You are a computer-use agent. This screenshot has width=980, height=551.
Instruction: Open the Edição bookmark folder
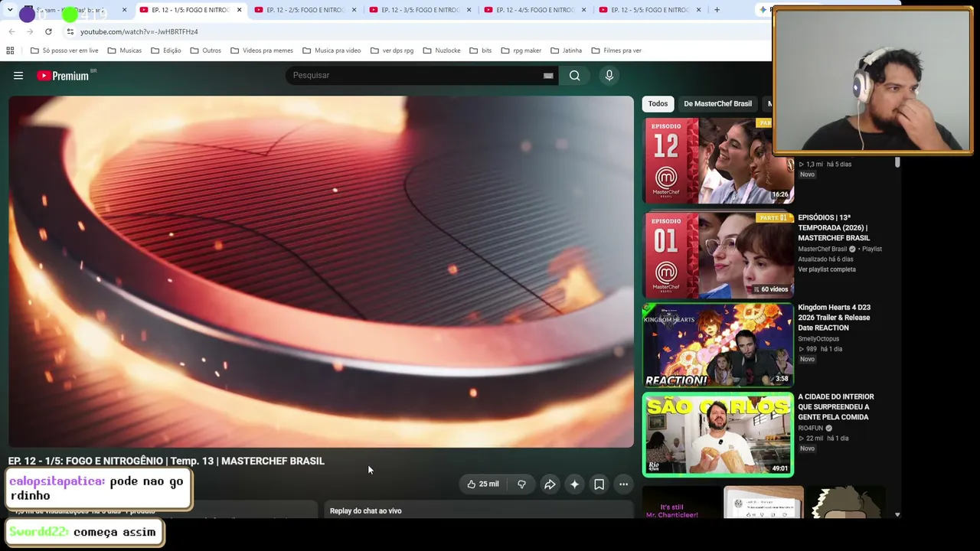point(166,51)
